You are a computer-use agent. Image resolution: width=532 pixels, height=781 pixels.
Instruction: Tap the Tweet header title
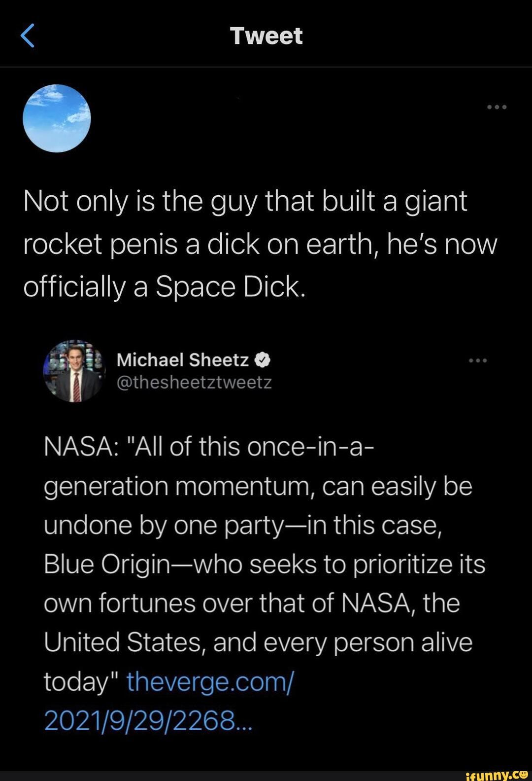(266, 36)
